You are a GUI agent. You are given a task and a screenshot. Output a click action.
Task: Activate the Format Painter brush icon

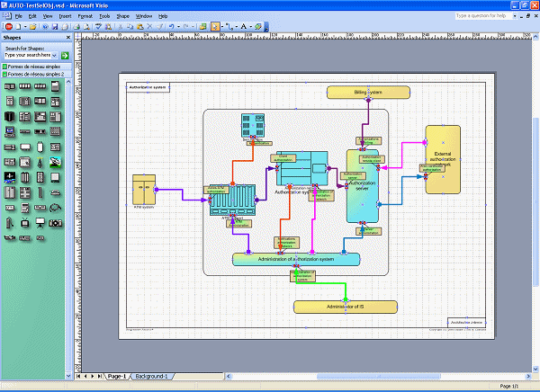159,26
